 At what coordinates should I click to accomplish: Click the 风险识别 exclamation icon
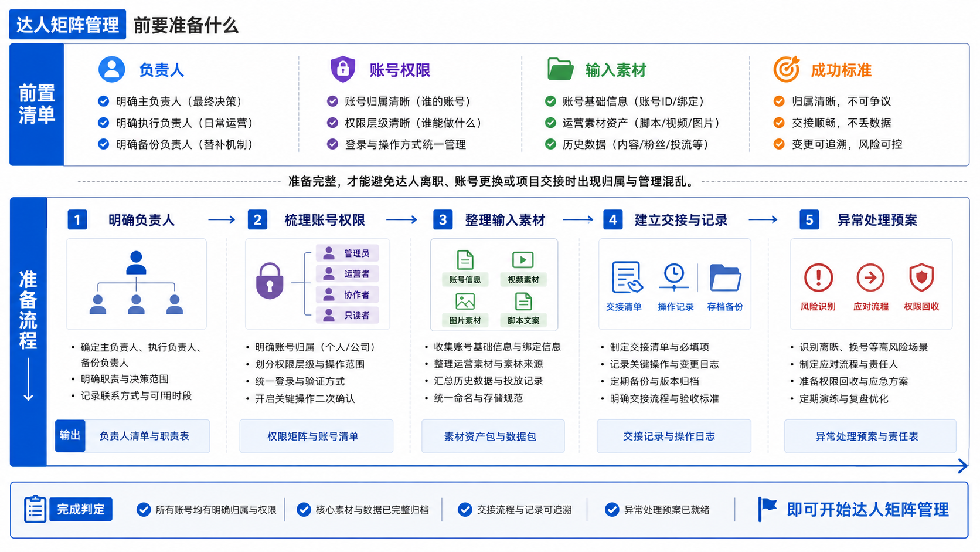818,277
